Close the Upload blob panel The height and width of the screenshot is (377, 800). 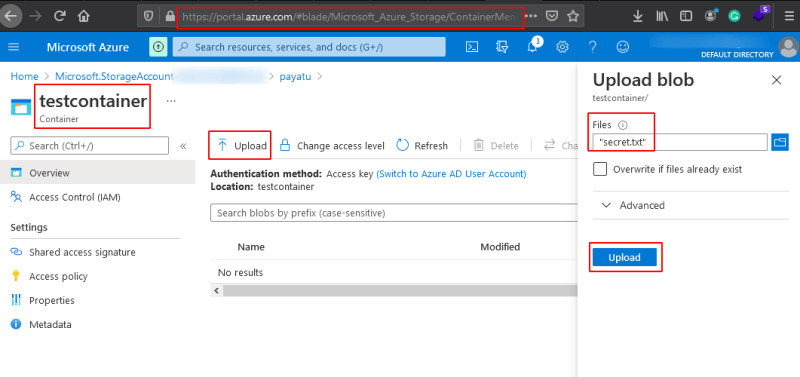click(x=777, y=80)
